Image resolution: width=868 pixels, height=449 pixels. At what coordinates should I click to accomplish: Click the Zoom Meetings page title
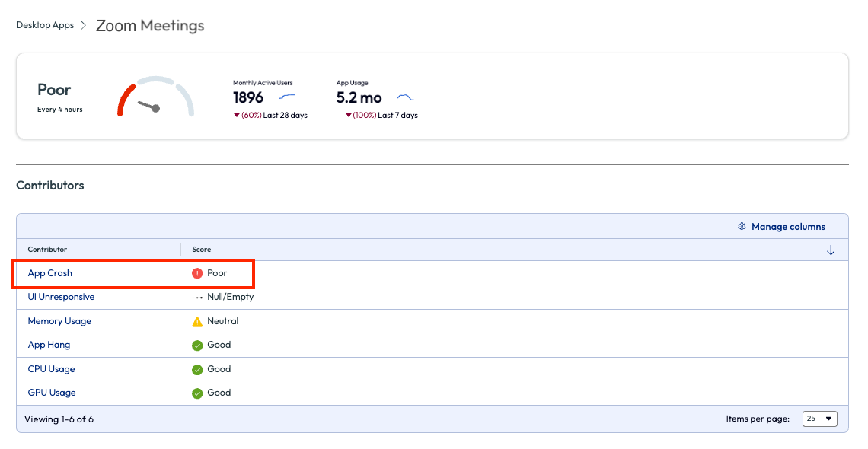[x=150, y=25]
